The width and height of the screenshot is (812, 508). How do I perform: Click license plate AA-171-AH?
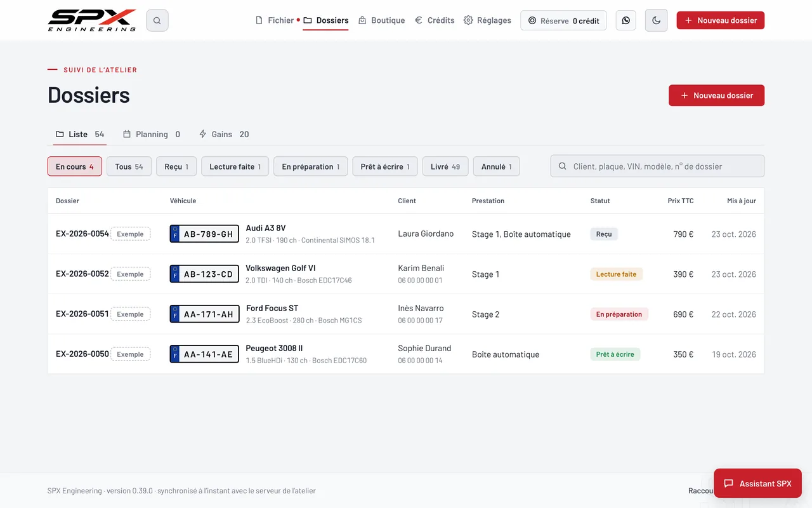click(204, 314)
